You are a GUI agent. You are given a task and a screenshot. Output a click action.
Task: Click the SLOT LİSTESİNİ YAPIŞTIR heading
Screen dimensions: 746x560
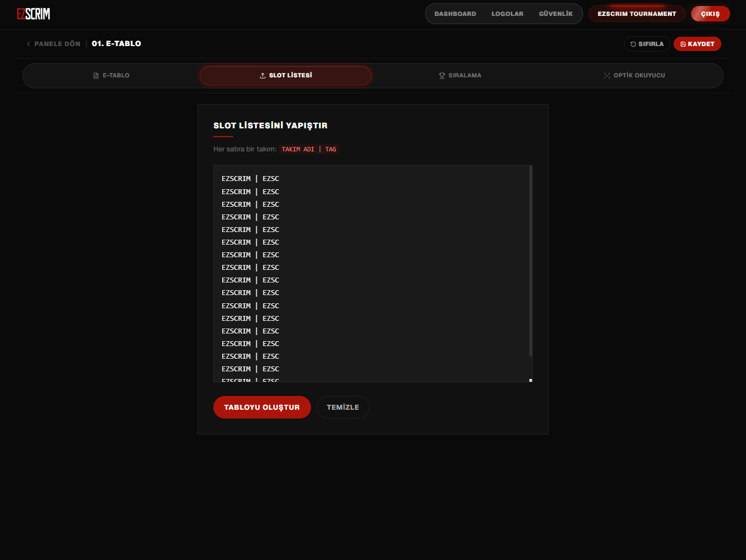(270, 126)
